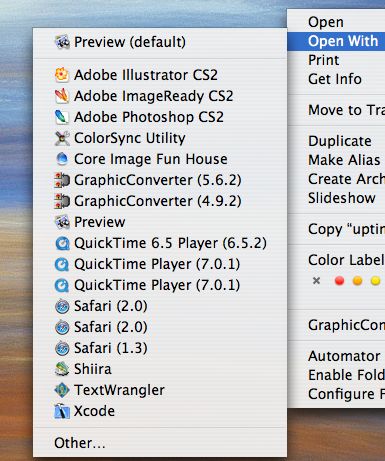Click the Shiira browser icon
The height and width of the screenshot is (461, 385).
click(62, 369)
